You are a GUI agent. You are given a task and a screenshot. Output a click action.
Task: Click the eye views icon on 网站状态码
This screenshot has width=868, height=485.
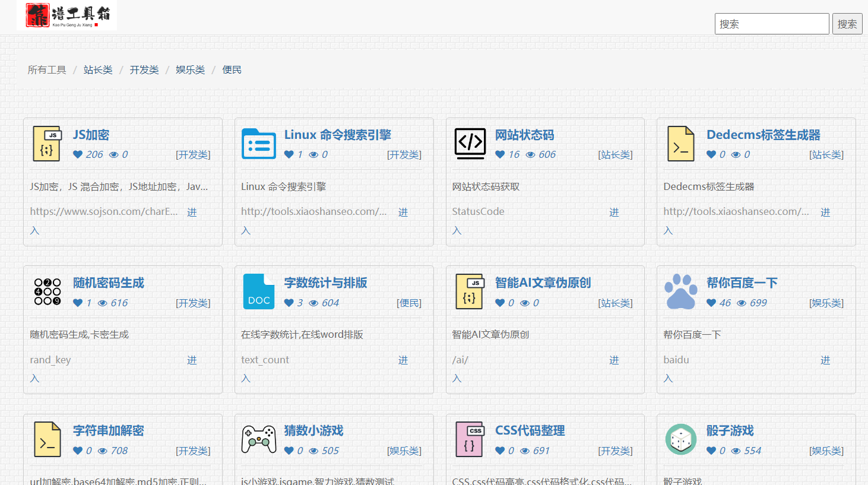pyautogui.click(x=531, y=154)
